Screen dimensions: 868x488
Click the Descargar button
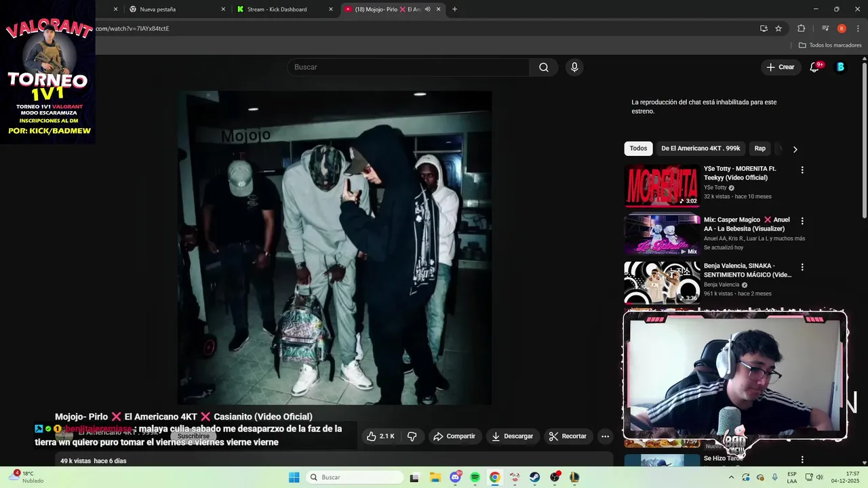pos(512,436)
